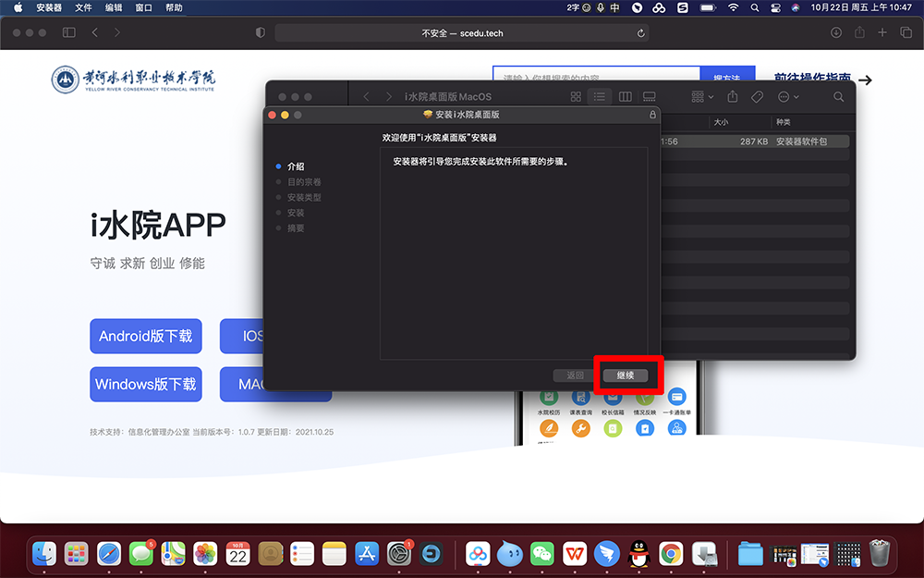This screenshot has width=924, height=578.
Task: Switch Finder to column view
Action: (625, 97)
